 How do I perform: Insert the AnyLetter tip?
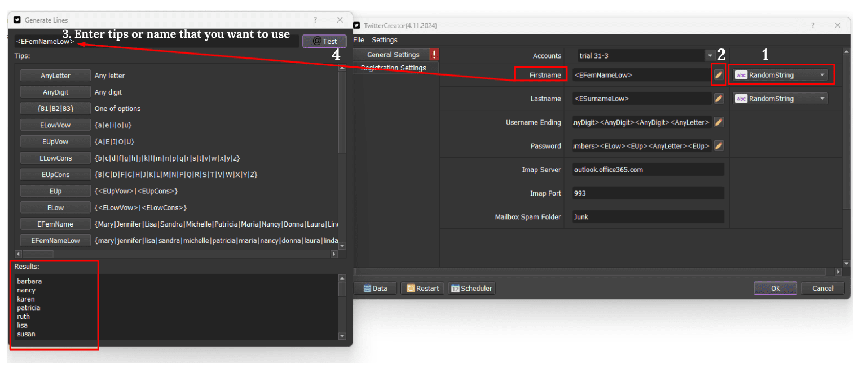tap(55, 76)
